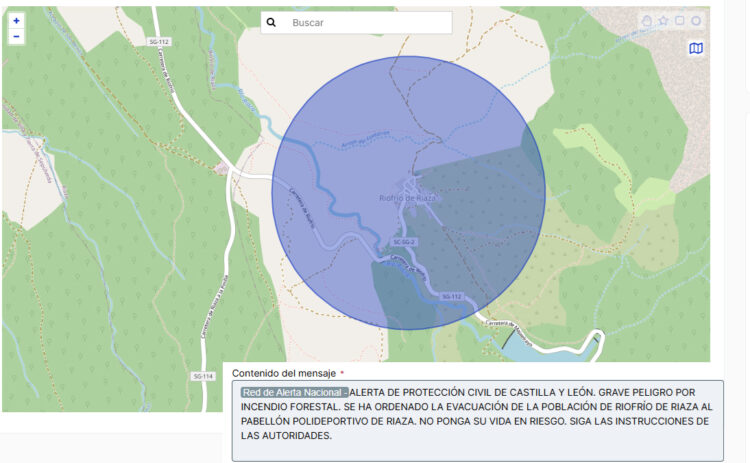Select the highlighted 'Red de Alerta Nacional' prefix
750x463 pixels.
coord(294,392)
